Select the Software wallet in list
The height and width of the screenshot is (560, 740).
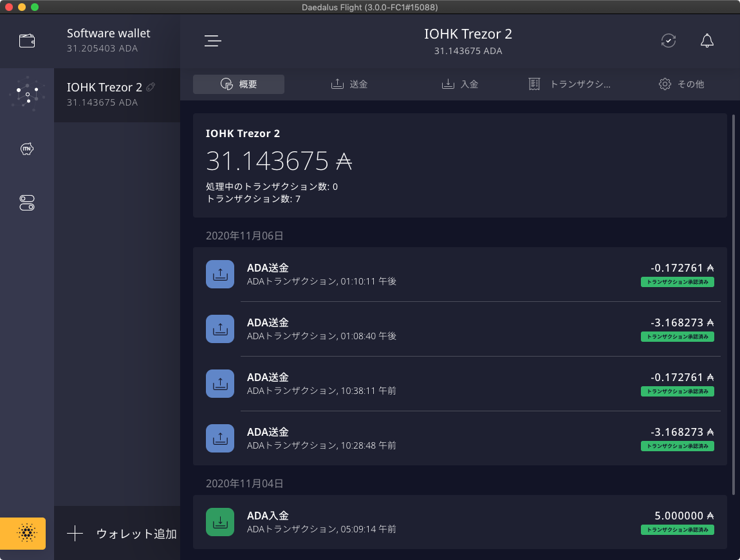[117, 41]
